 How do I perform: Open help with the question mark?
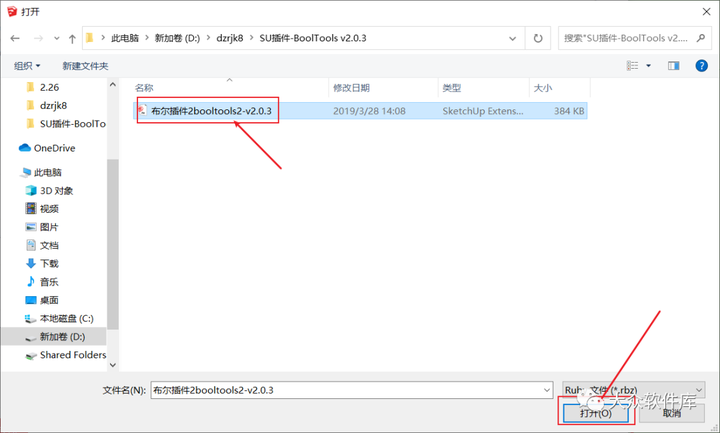tap(701, 66)
